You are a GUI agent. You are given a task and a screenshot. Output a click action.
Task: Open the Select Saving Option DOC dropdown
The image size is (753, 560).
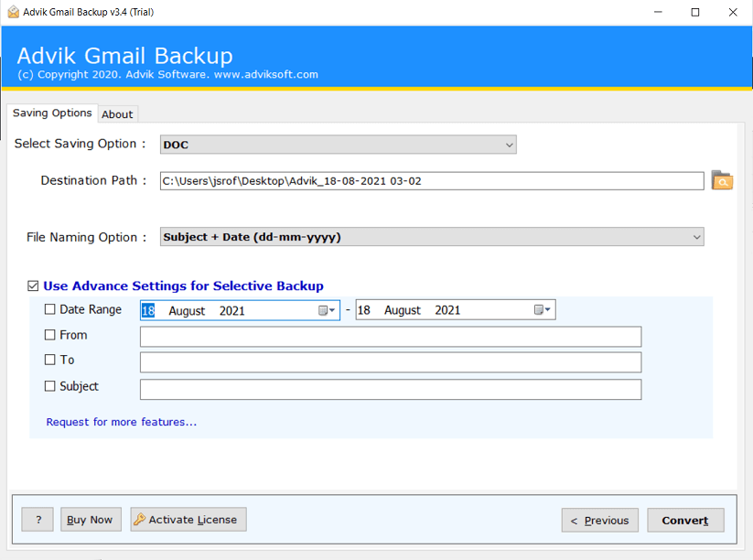point(339,145)
